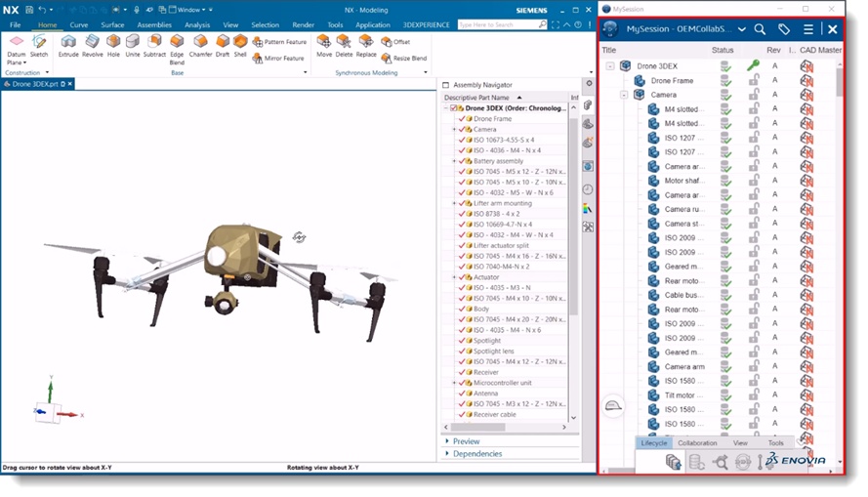Choose the Hole feature tool
The width and height of the screenshot is (868, 497).
(113, 46)
